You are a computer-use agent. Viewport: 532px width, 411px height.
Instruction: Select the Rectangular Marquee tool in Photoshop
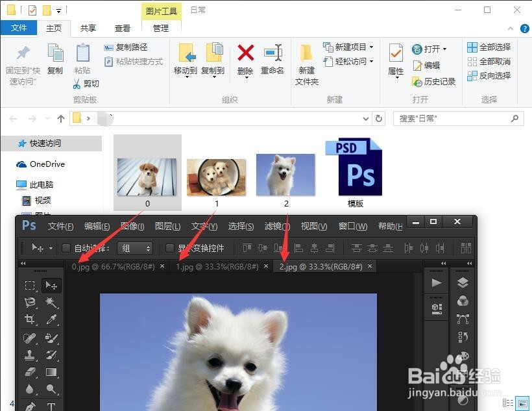point(30,285)
